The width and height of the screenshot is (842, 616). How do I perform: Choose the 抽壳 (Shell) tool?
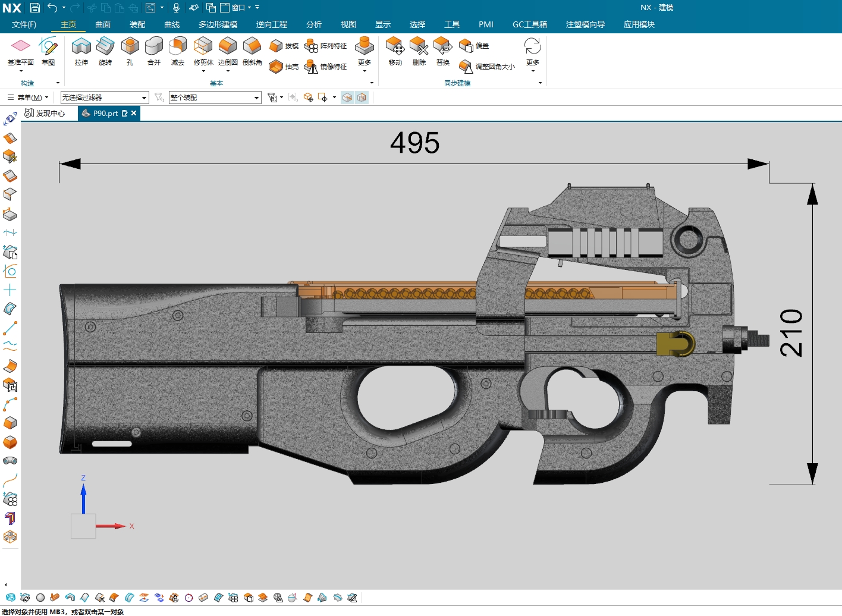(284, 67)
